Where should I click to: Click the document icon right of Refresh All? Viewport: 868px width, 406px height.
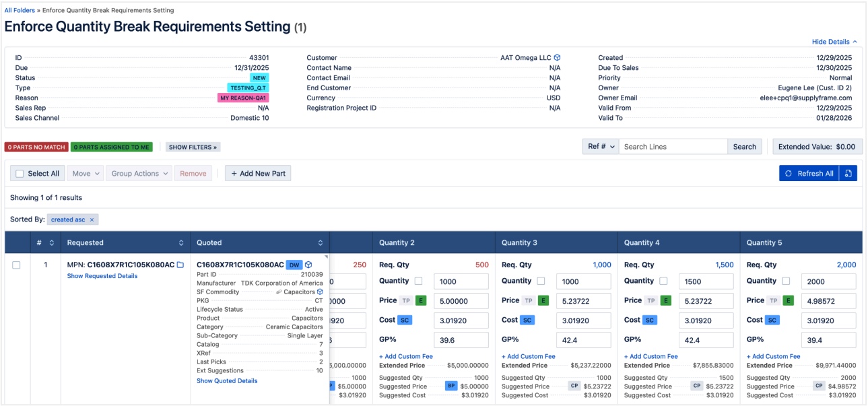pyautogui.click(x=848, y=174)
